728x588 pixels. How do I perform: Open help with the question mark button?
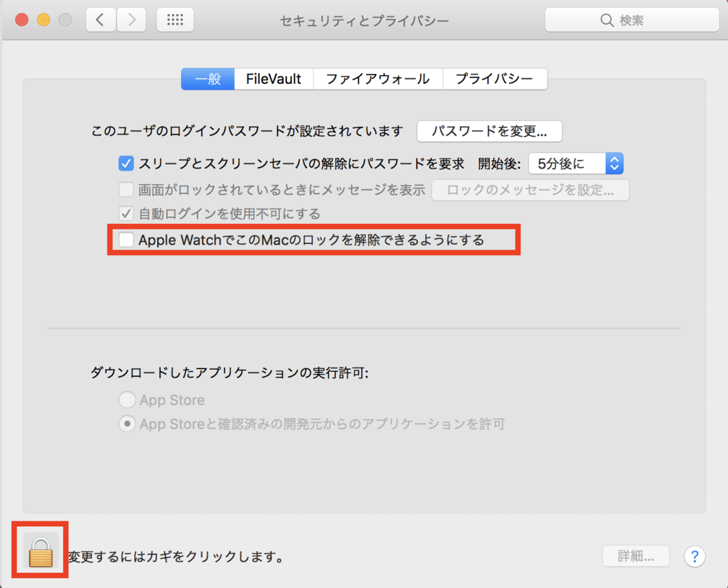[x=694, y=556]
